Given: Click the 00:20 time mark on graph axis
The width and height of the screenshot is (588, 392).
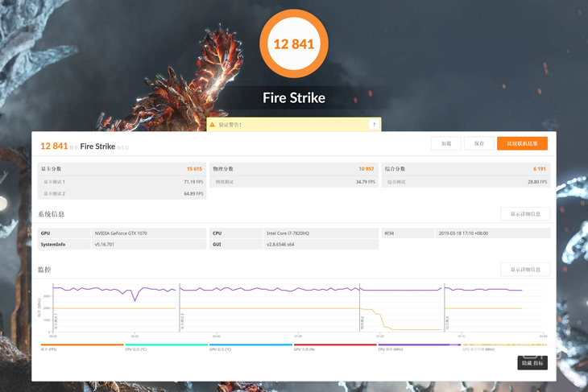Looking at the screenshot, I should point(135,336).
